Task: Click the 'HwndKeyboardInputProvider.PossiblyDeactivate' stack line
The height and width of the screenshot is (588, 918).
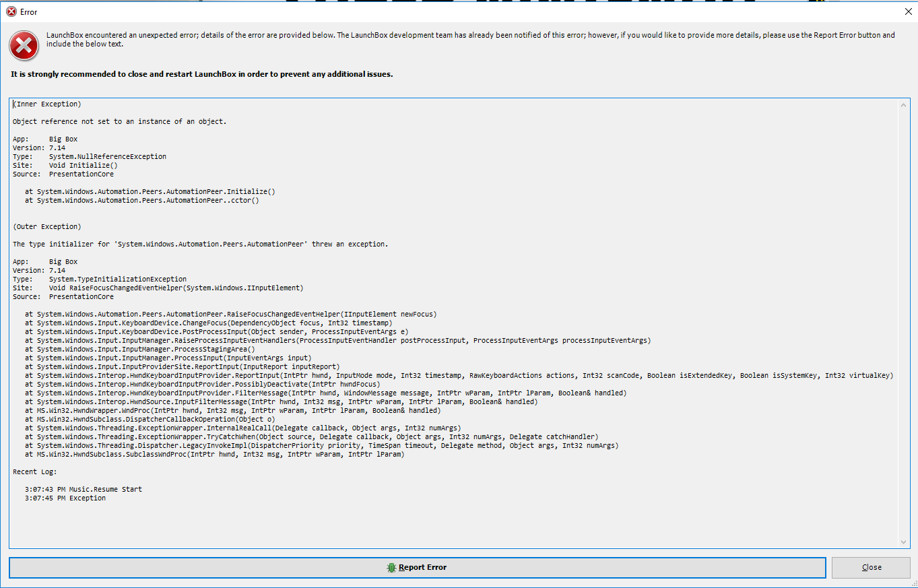Action: coord(203,384)
